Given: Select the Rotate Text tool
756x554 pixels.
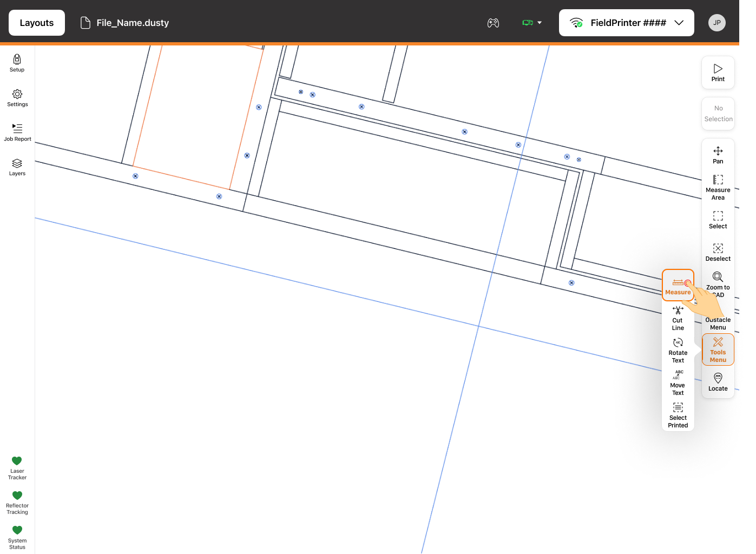Looking at the screenshot, I should [678, 351].
